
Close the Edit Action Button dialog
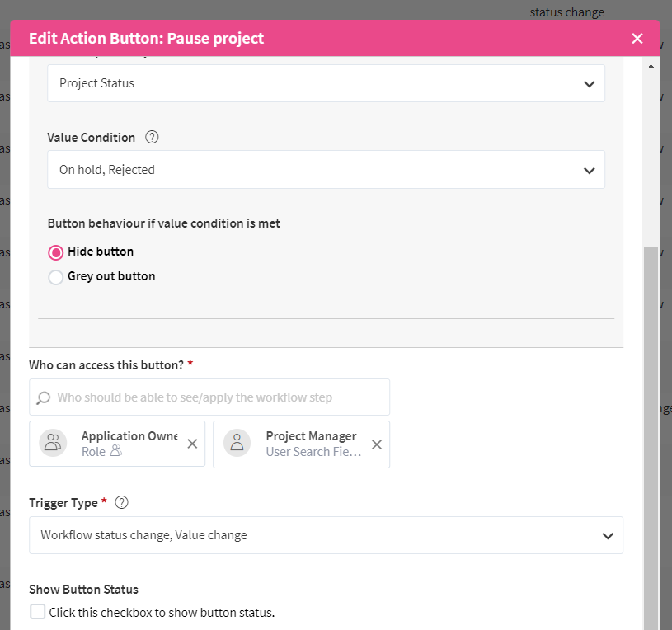(637, 39)
